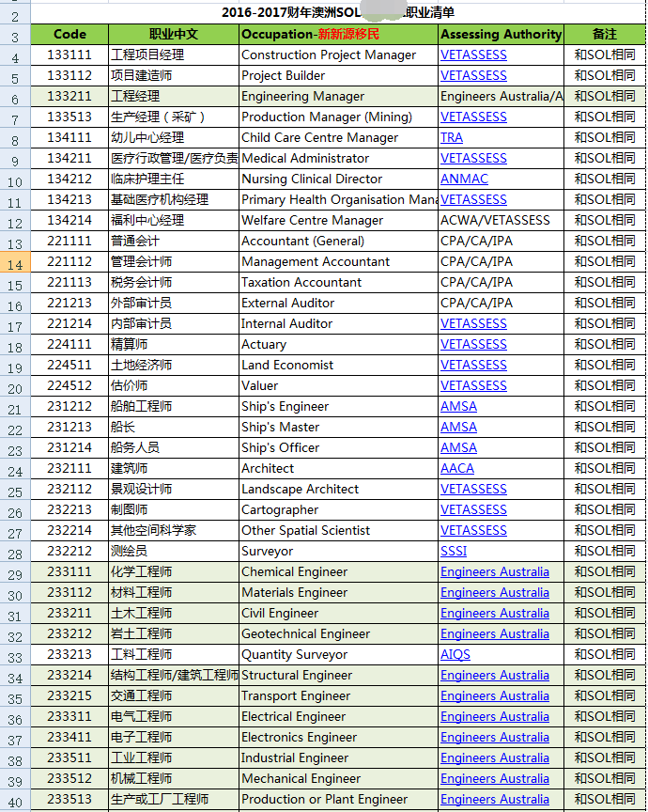Image resolution: width=648 pixels, height=812 pixels.
Task: Open Engineers Australia link for Mechanical Engineer
Action: point(494,779)
